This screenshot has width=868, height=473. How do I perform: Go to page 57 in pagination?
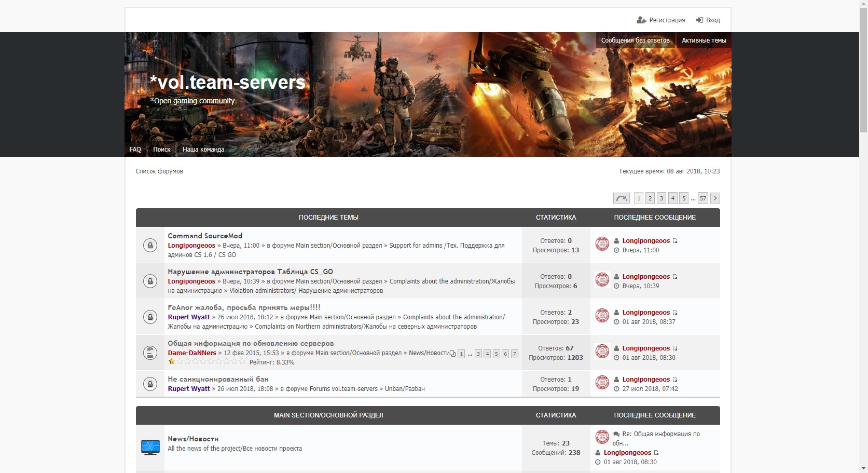(703, 198)
